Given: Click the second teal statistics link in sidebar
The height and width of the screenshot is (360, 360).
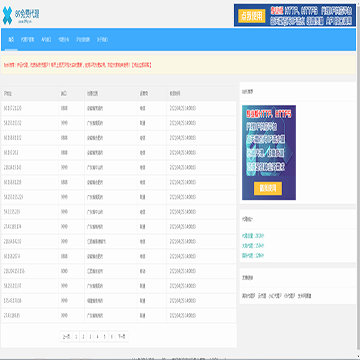Looking at the screenshot, I should (x=253, y=246).
